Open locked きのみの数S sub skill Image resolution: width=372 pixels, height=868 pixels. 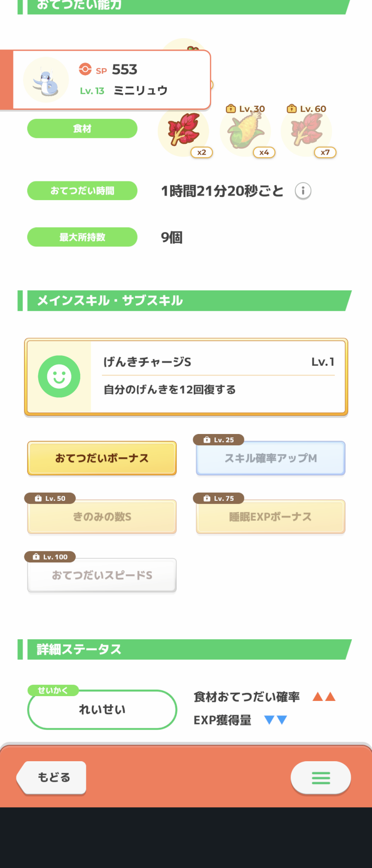[x=102, y=517]
